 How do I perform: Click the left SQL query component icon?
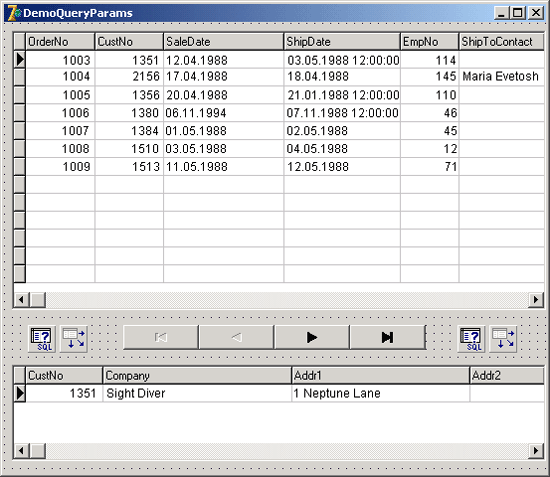click(x=42, y=339)
